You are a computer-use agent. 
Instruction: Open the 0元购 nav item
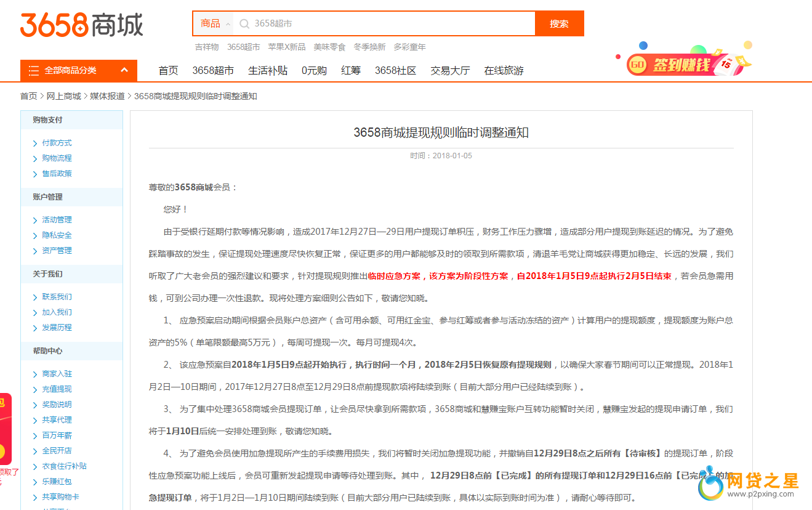point(314,70)
